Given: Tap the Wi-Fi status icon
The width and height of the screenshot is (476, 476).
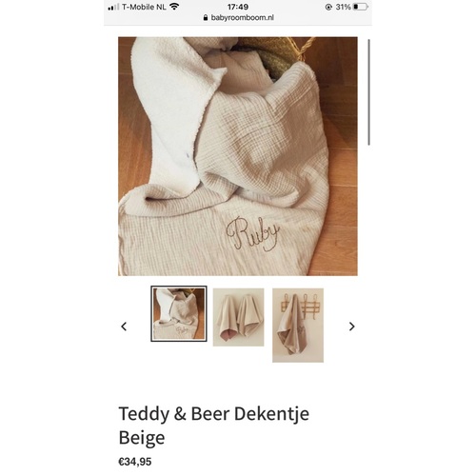Looking at the screenshot, I should [x=174, y=7].
